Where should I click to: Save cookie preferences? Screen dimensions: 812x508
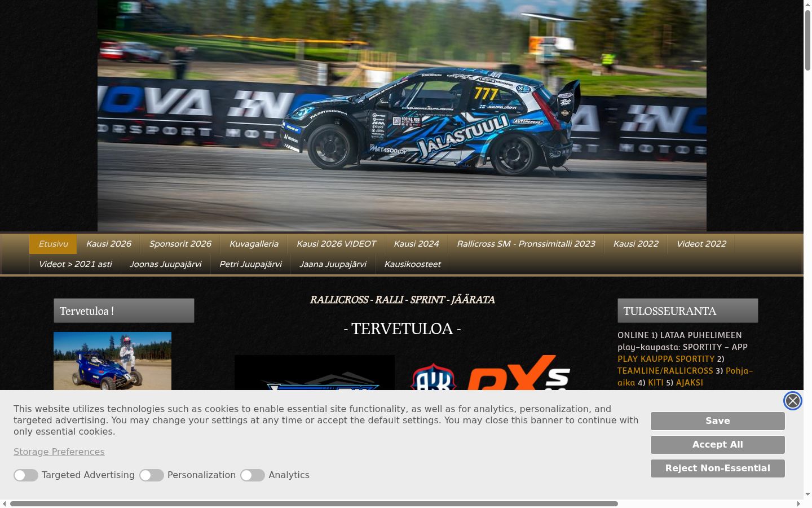click(x=717, y=421)
